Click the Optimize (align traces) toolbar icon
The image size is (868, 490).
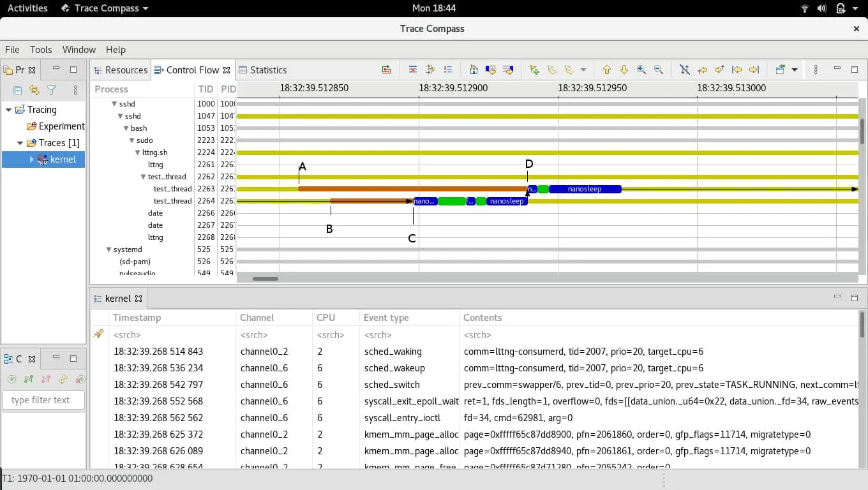[x=386, y=70]
